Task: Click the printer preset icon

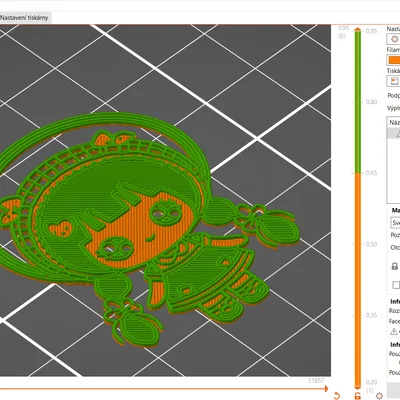Action: (x=394, y=81)
